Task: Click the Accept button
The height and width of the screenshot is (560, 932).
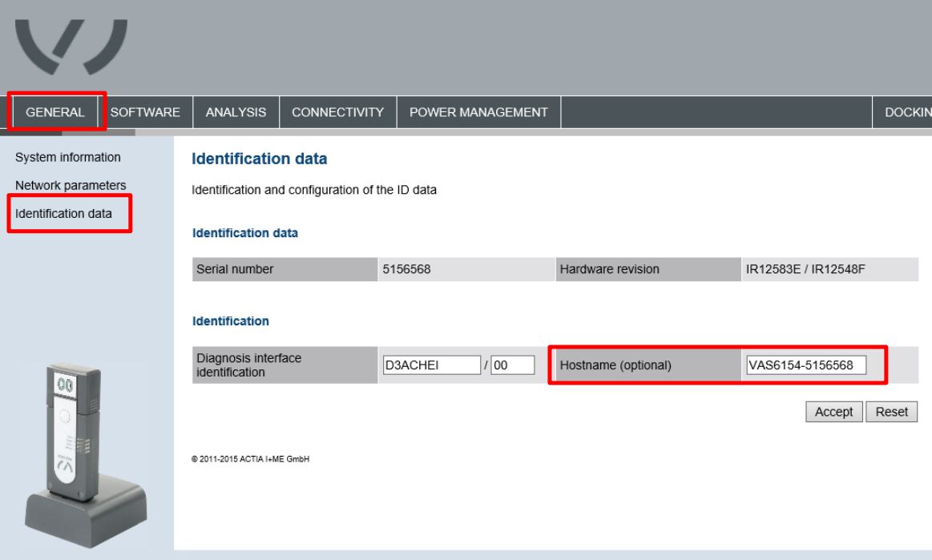Action: click(834, 411)
